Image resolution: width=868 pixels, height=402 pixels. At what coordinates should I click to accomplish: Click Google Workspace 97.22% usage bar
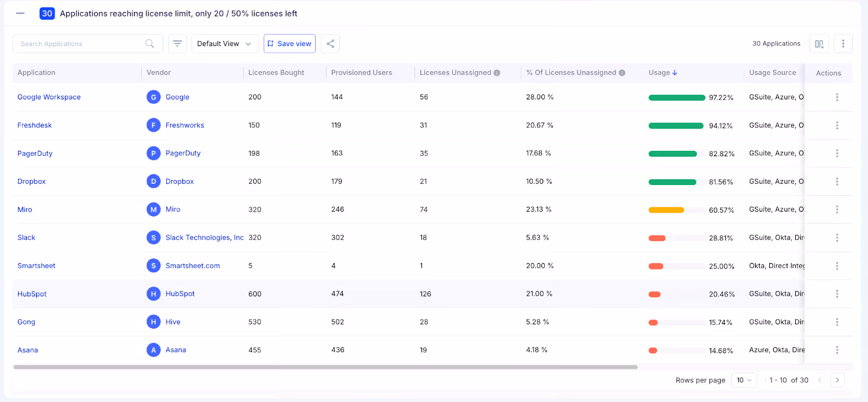pos(677,98)
